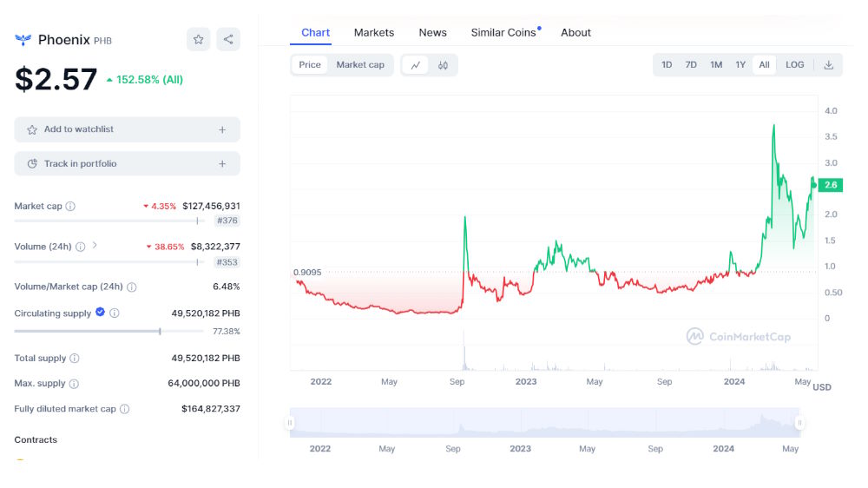
Task: Click the 2.6 current price marker on chart
Action: (x=831, y=185)
